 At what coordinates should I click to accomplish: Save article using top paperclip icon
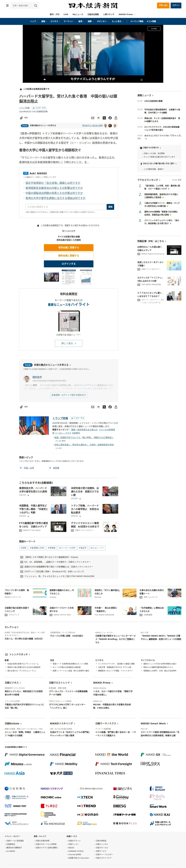tap(21, 118)
